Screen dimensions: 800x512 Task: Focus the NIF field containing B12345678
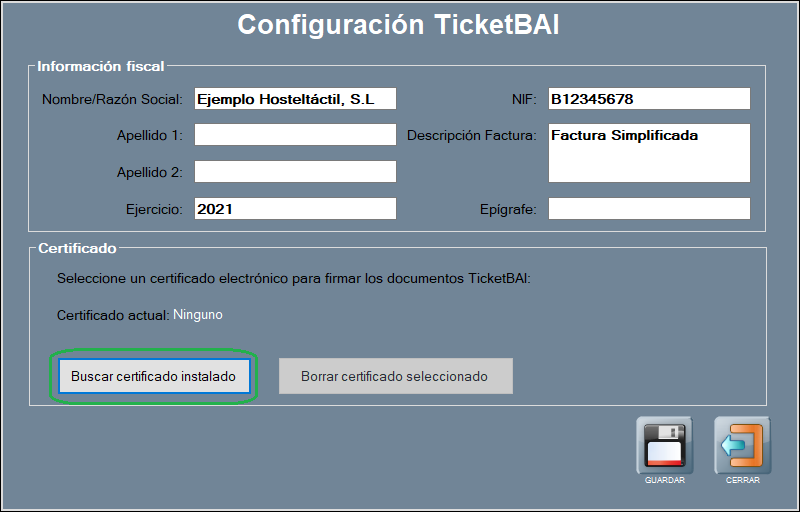coord(649,99)
